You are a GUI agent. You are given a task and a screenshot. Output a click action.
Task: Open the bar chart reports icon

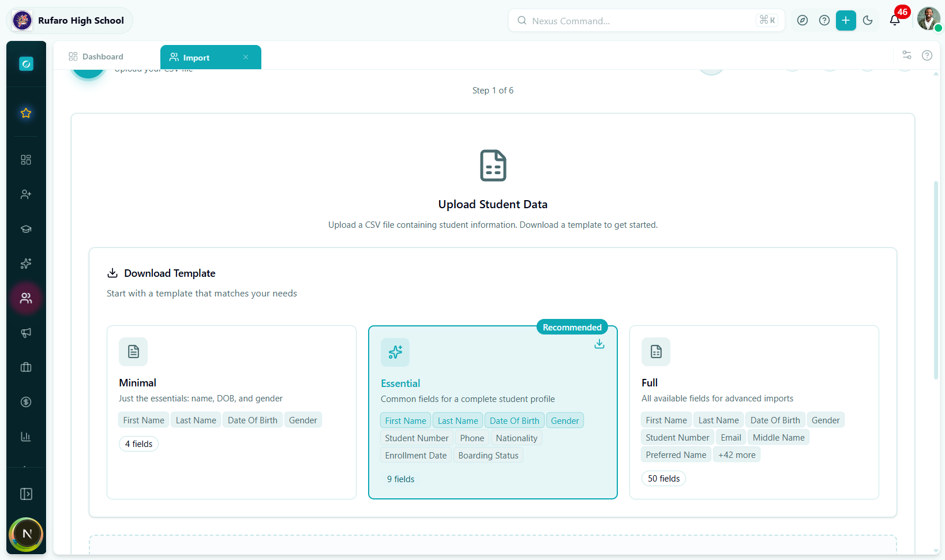click(x=26, y=437)
